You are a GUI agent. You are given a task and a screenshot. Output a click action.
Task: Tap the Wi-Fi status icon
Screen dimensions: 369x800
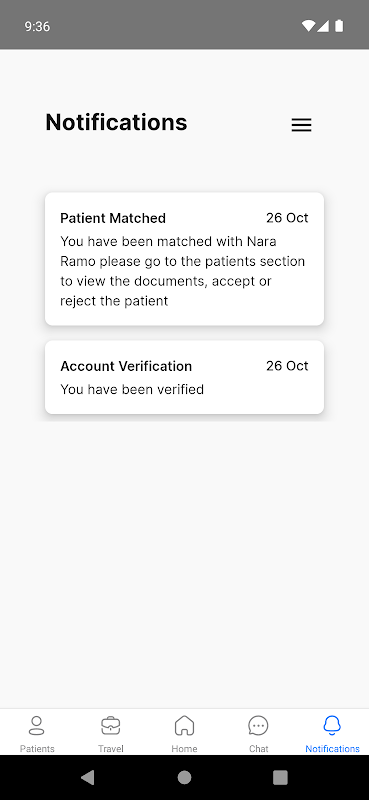(308, 26)
